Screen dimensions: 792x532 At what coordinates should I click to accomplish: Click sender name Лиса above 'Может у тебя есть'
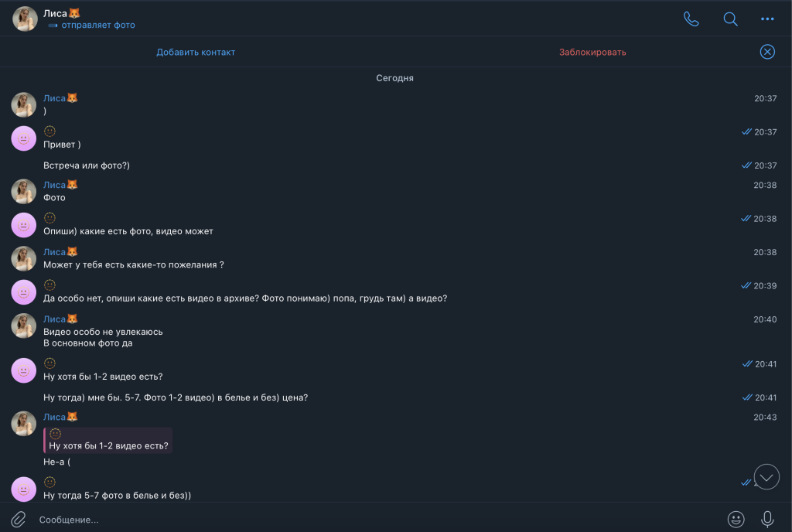click(54, 251)
